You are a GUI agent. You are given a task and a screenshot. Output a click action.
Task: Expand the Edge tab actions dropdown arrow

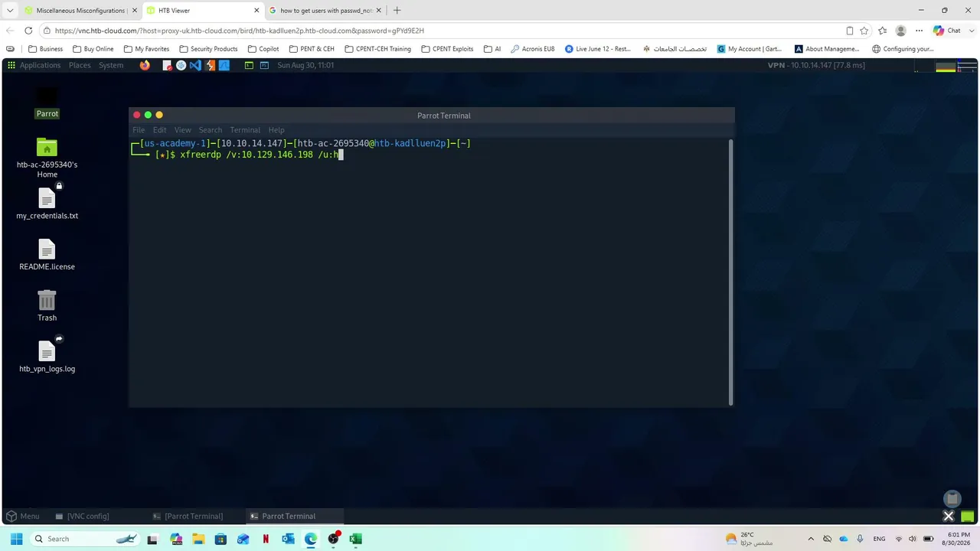[x=10, y=11]
